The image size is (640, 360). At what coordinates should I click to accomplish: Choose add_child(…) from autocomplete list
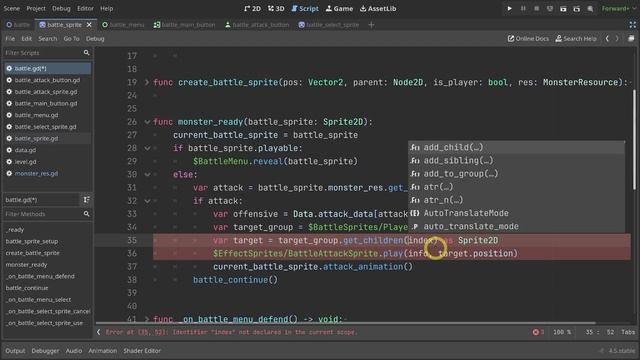click(x=516, y=147)
